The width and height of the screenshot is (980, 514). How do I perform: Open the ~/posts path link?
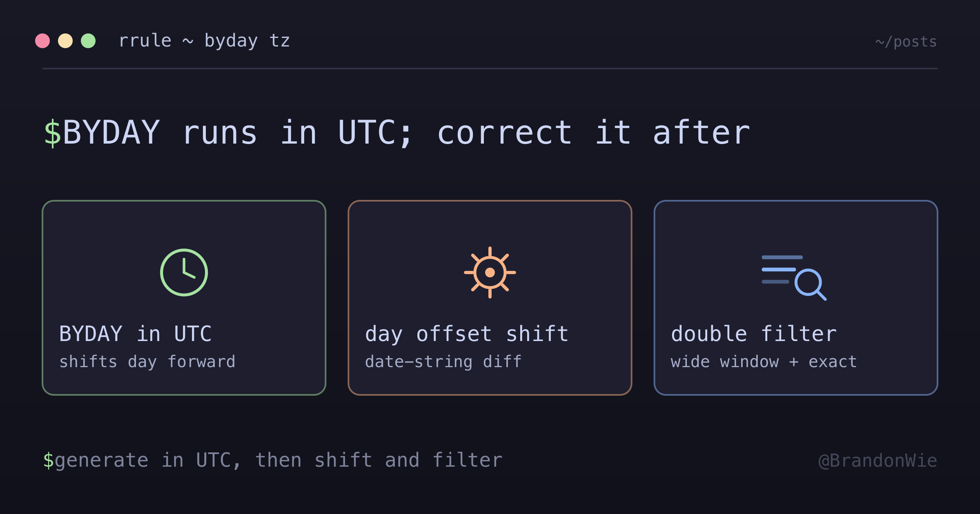click(906, 42)
